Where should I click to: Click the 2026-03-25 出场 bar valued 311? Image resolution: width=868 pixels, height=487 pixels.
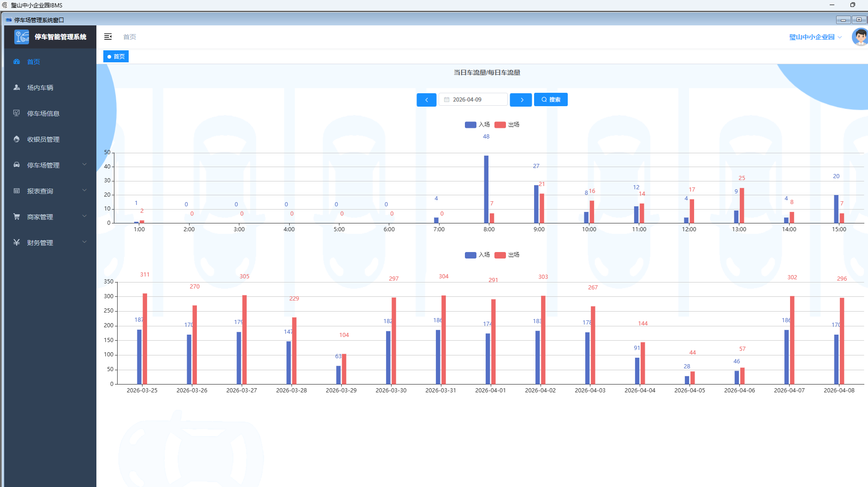[145, 339]
